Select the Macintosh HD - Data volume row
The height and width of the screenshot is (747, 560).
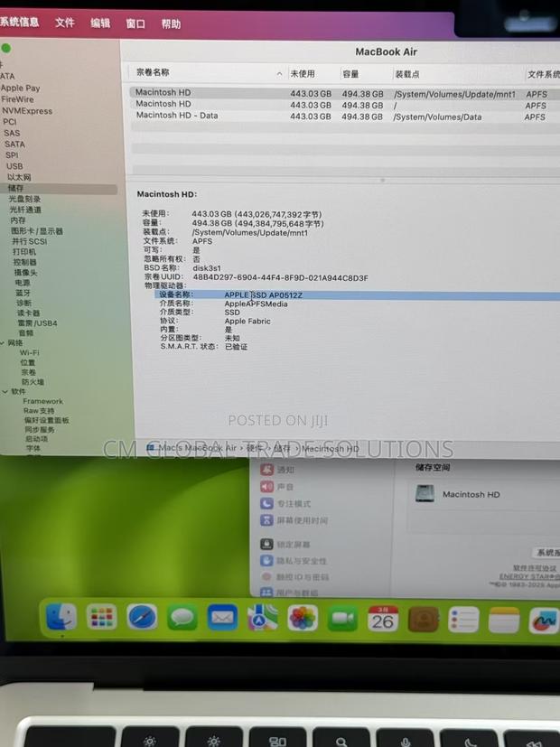[344, 117]
